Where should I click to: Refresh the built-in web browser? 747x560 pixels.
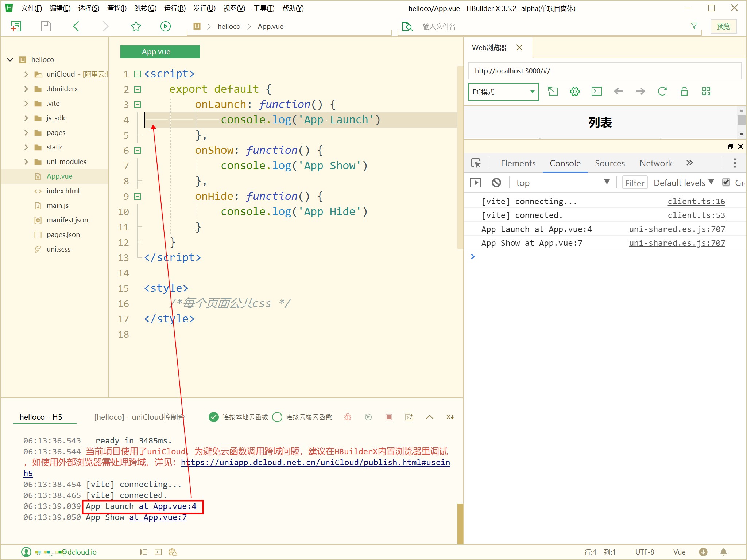click(x=662, y=91)
